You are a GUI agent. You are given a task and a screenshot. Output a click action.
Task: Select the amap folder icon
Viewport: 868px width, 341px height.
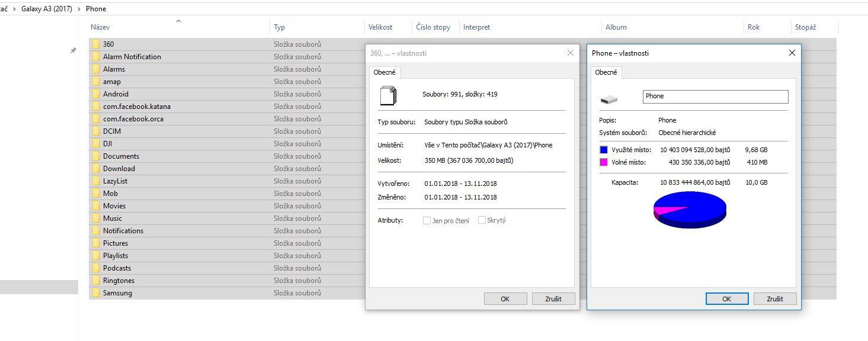point(95,82)
